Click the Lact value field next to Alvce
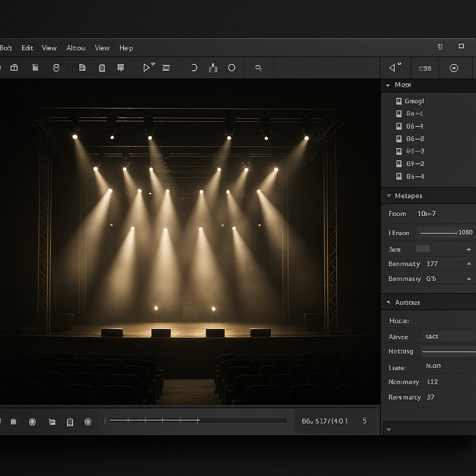This screenshot has height=476, width=476. [448, 336]
